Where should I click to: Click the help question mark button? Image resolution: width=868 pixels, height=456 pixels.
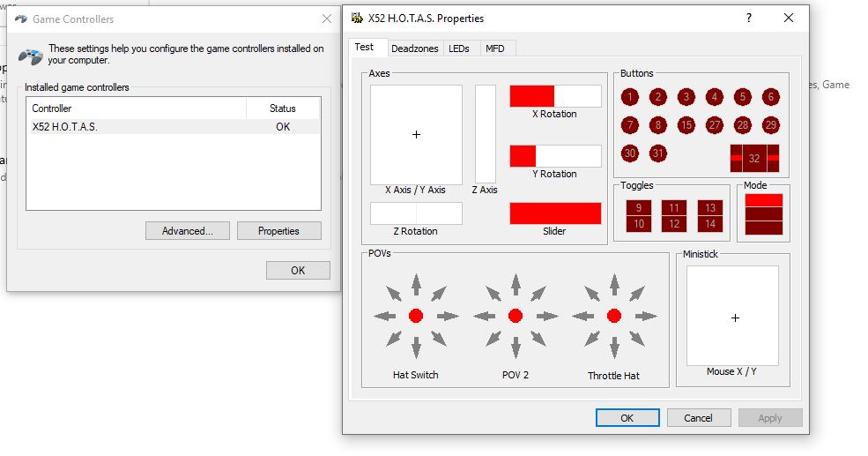[749, 19]
